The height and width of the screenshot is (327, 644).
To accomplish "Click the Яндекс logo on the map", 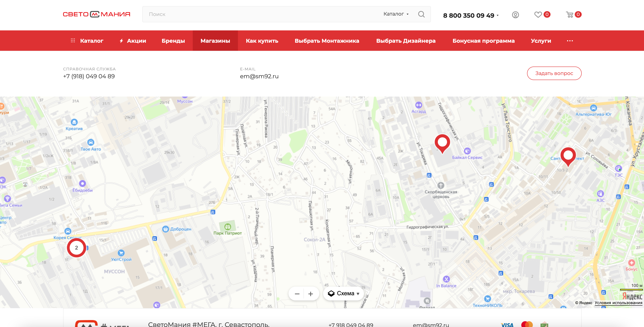I will 632,296.
